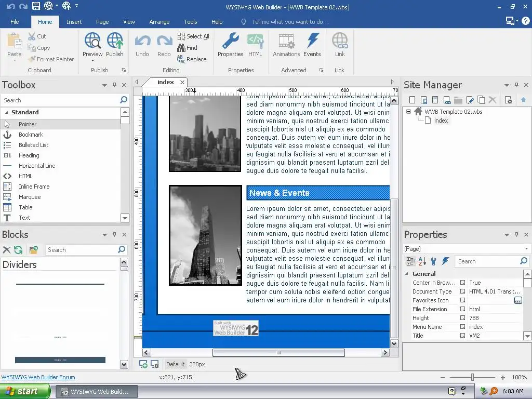Switch to the Tools ribbon tab
Viewport: 532px width, 399px height.
click(190, 22)
